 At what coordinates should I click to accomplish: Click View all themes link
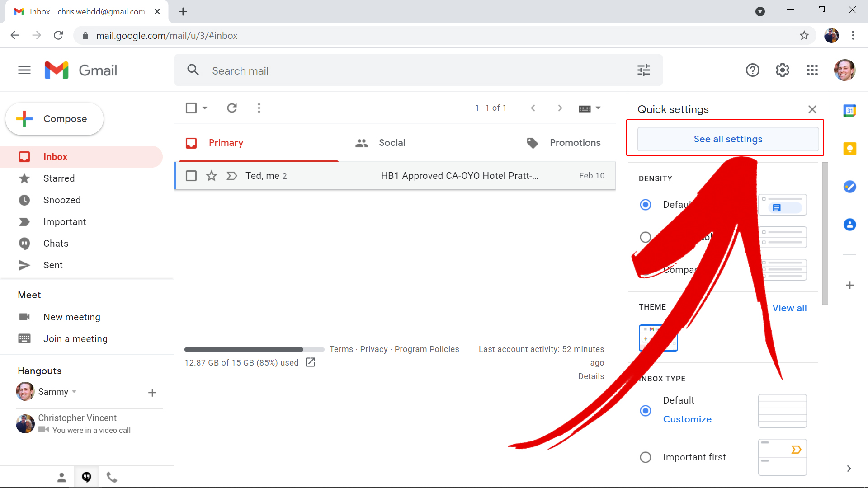(x=789, y=308)
